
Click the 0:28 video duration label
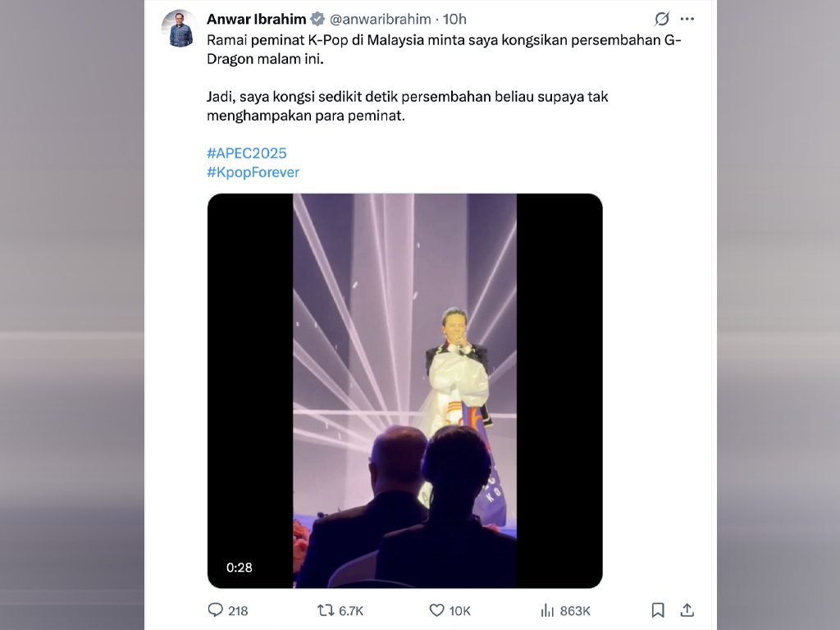tap(240, 567)
